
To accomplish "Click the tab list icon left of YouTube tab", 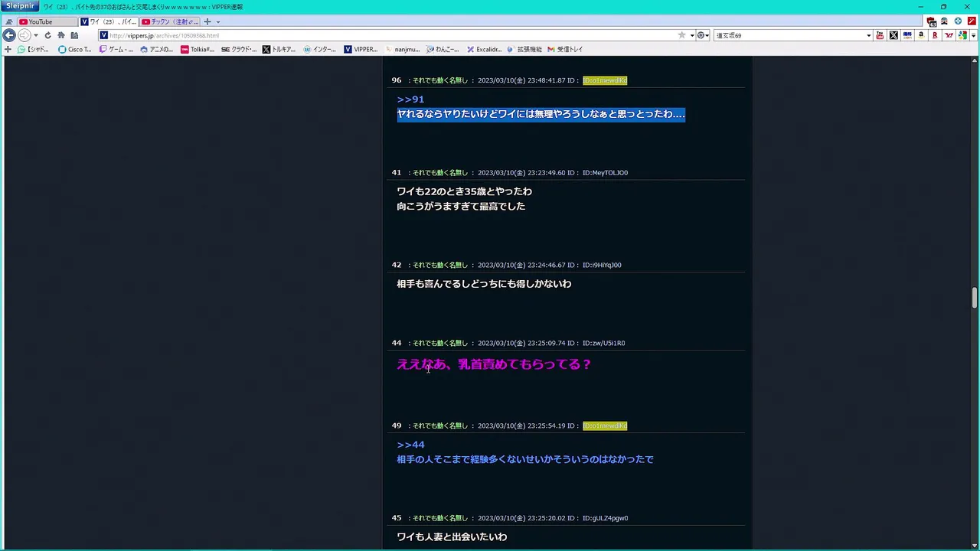I will pos(8,22).
